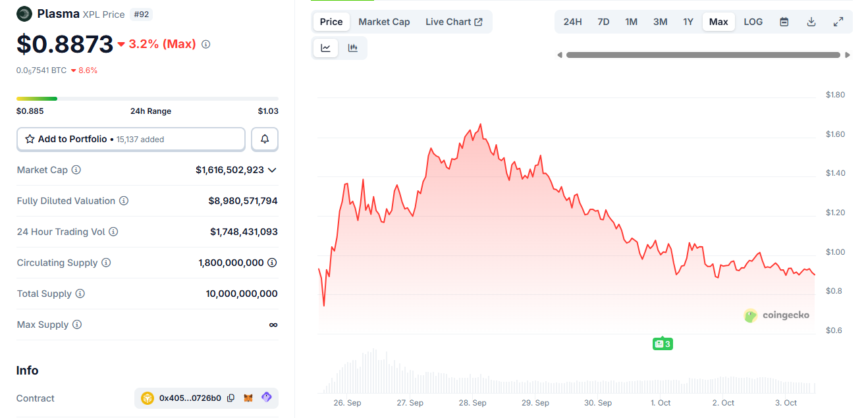Image resolution: width=868 pixels, height=418 pixels.
Task: Switch to candlestick chart view
Action: pyautogui.click(x=353, y=48)
